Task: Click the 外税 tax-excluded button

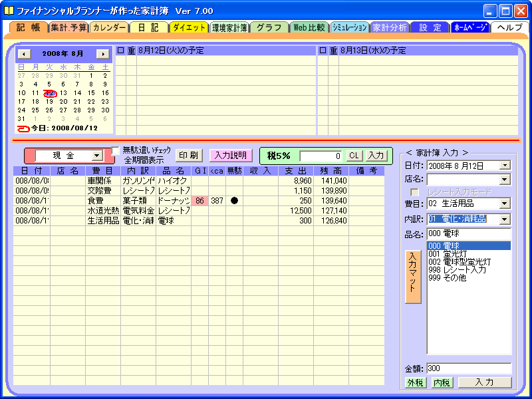Action: coord(415,383)
